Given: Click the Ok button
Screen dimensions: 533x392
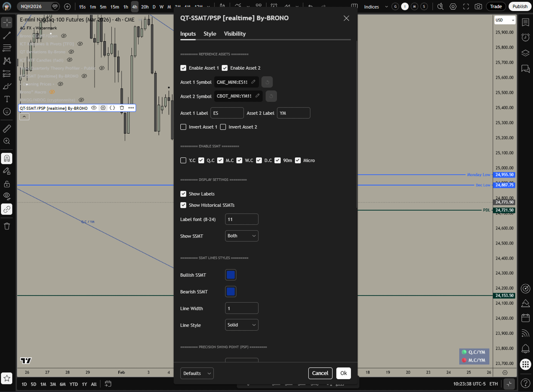Looking at the screenshot, I should pyautogui.click(x=343, y=373).
